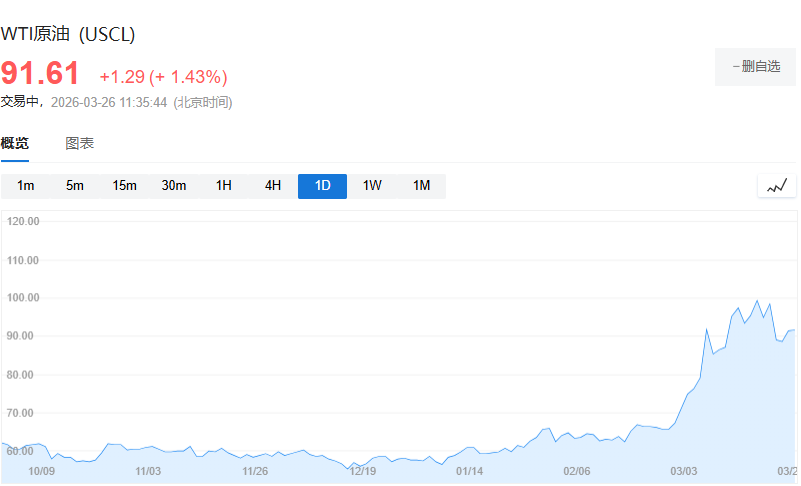
Task: Select the 5m interval
Action: tap(75, 186)
